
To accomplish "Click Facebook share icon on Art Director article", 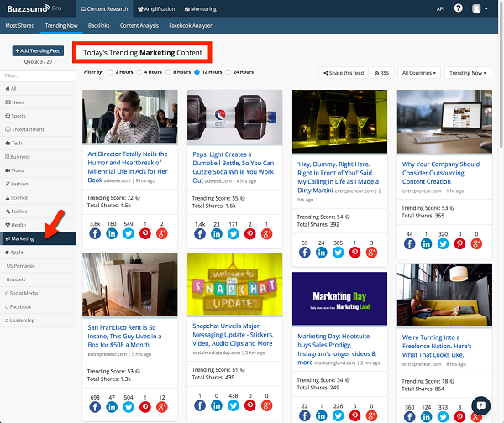I will (x=95, y=233).
